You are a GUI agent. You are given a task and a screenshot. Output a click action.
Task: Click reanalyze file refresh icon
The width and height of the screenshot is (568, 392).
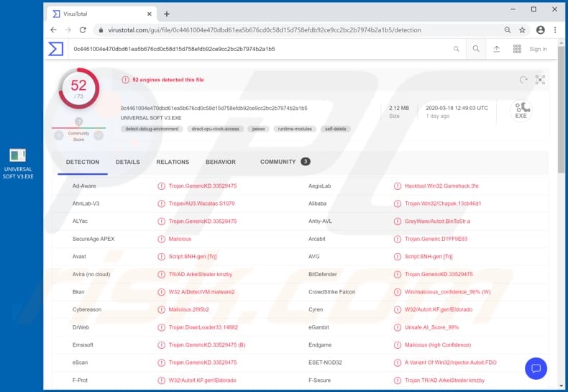(x=523, y=80)
